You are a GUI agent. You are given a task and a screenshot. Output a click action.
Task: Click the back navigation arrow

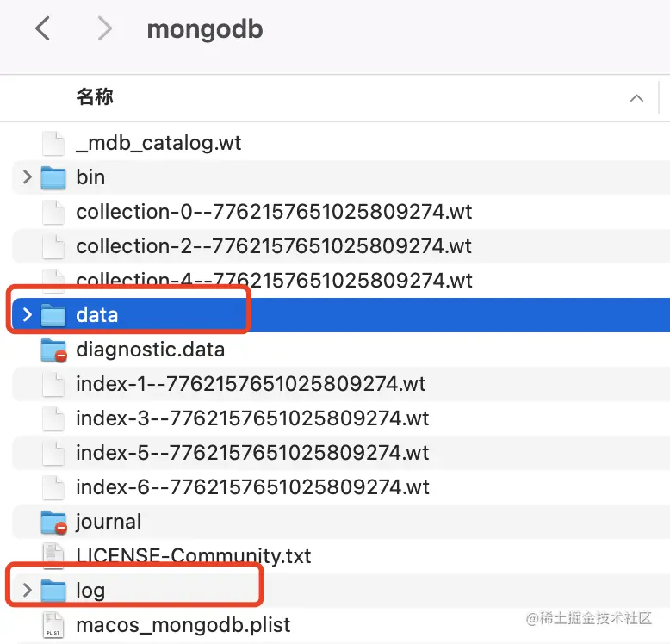coord(42,29)
